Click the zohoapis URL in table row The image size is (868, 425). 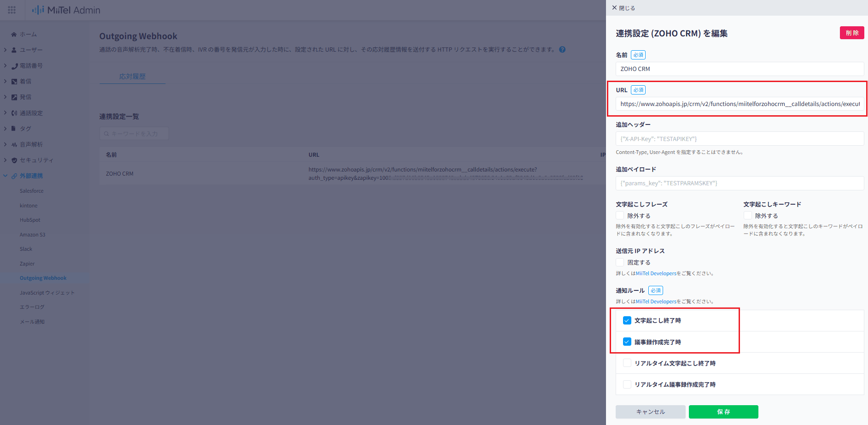pos(445,174)
